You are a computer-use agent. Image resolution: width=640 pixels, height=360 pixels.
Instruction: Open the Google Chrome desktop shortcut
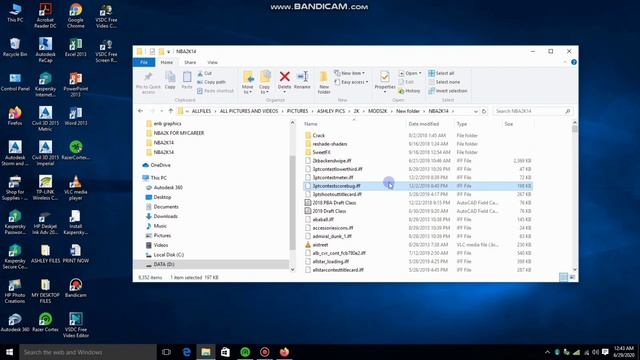pos(76,16)
